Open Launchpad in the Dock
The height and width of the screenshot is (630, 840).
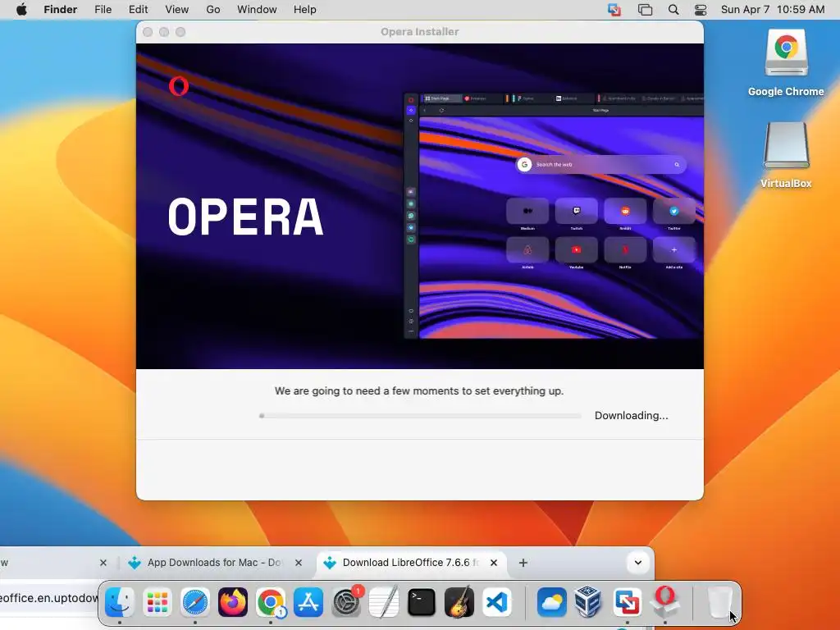click(157, 602)
